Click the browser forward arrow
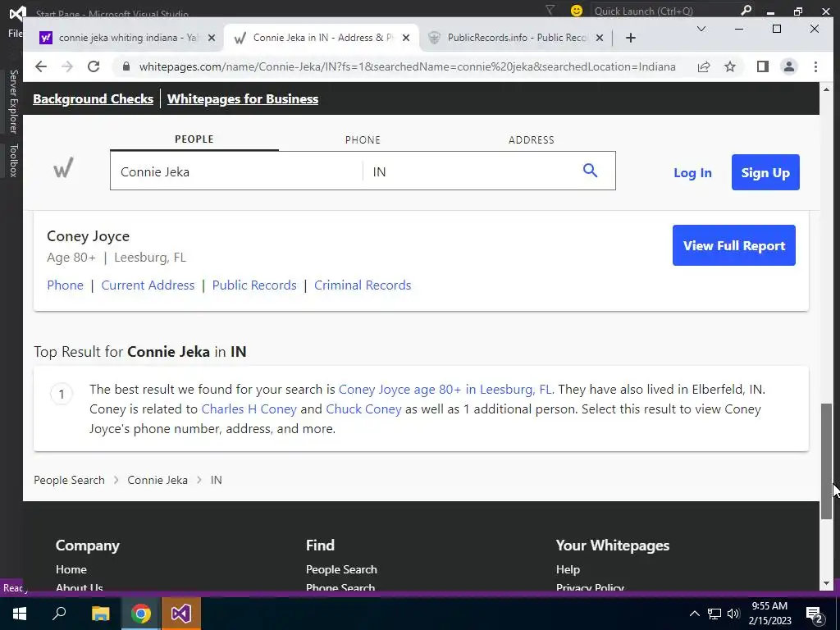The height and width of the screenshot is (630, 840). (67, 66)
